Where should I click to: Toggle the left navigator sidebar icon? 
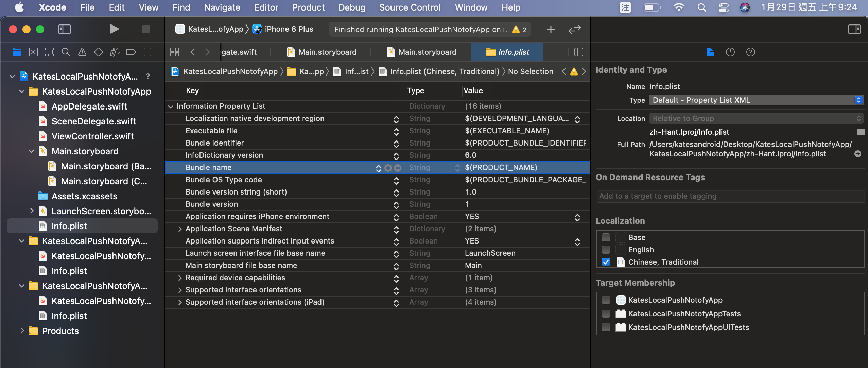(x=64, y=29)
